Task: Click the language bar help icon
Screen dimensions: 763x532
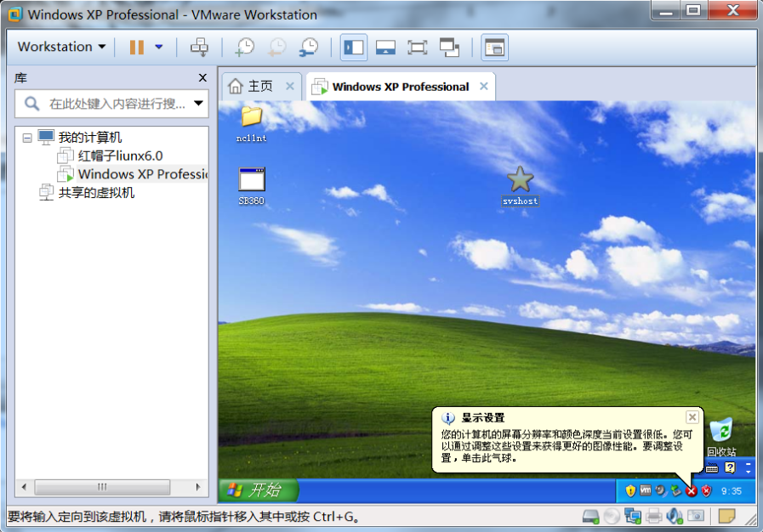Action: coord(730,467)
